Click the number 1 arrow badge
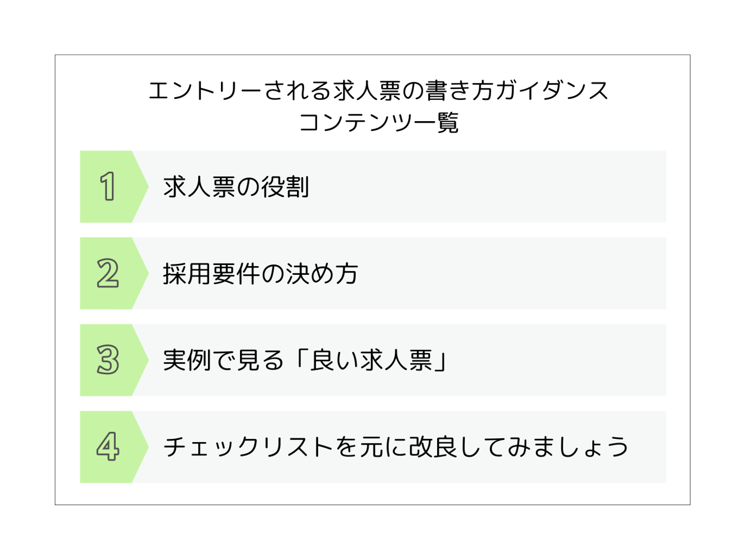The image size is (745, 560). pyautogui.click(x=108, y=186)
